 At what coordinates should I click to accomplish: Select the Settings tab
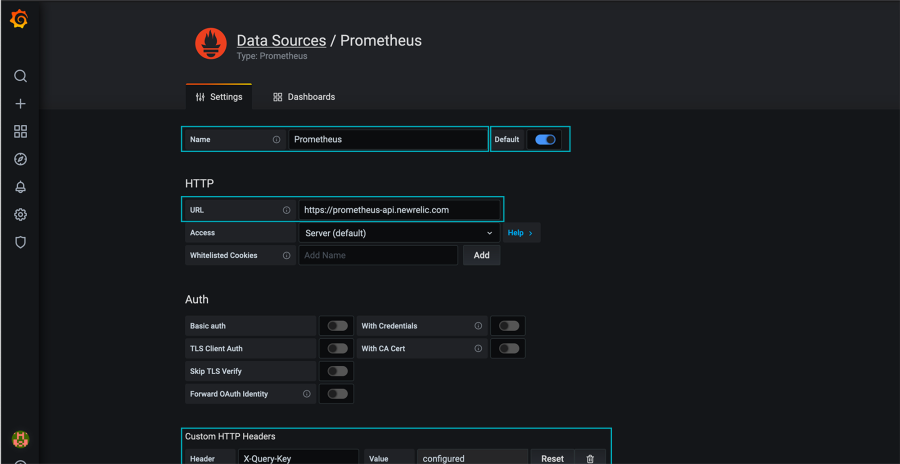pyautogui.click(x=218, y=97)
